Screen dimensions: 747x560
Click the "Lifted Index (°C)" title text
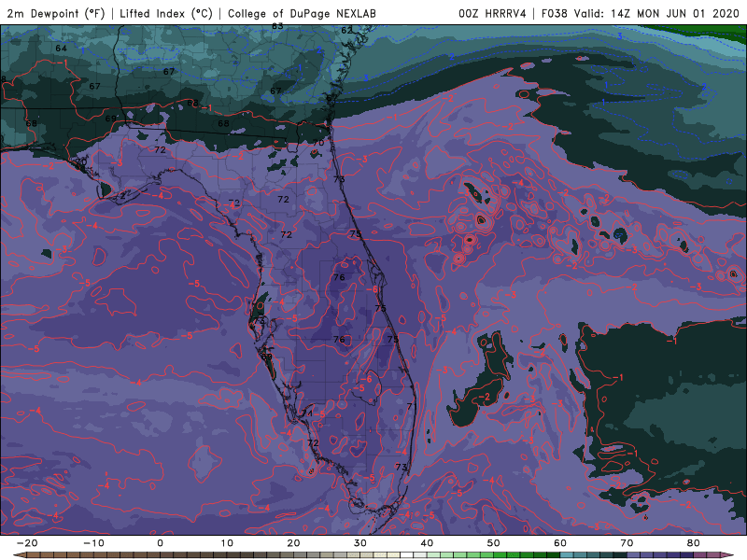coord(166,13)
